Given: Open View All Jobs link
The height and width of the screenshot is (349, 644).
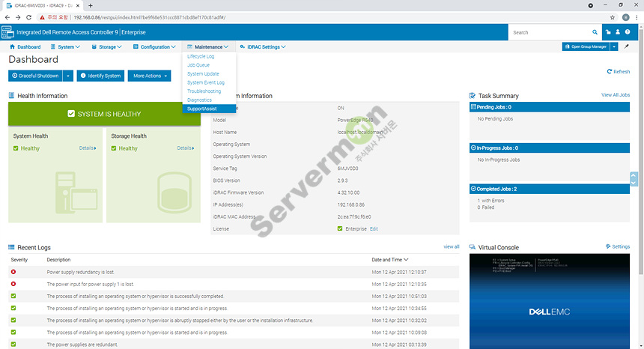Looking at the screenshot, I should 616,95.
